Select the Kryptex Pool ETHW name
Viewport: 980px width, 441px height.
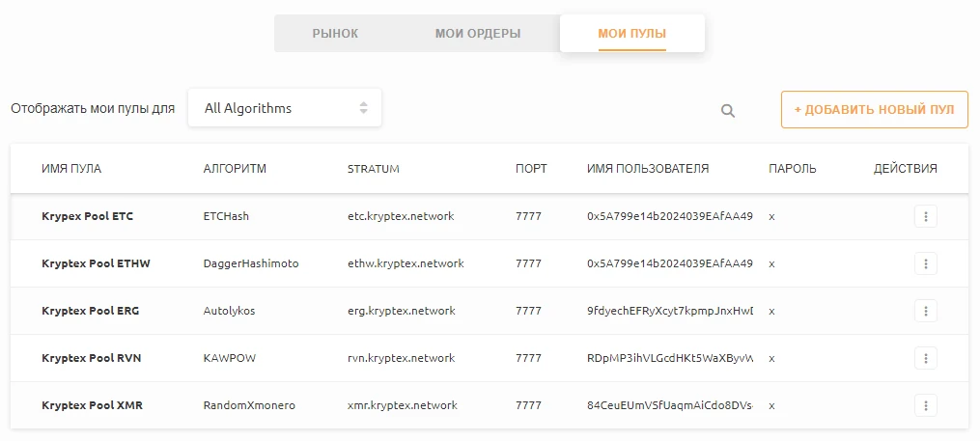(x=97, y=263)
